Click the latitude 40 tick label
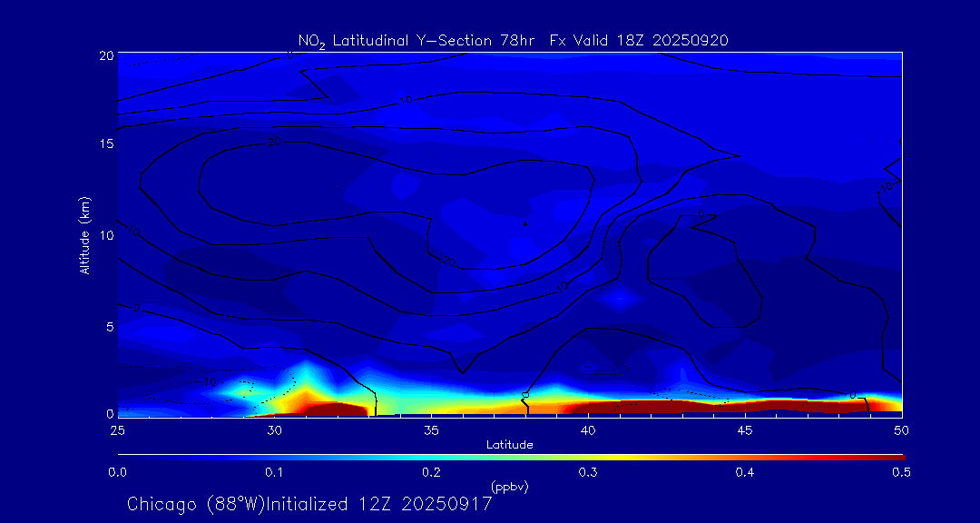The image size is (980, 523). tap(588, 429)
